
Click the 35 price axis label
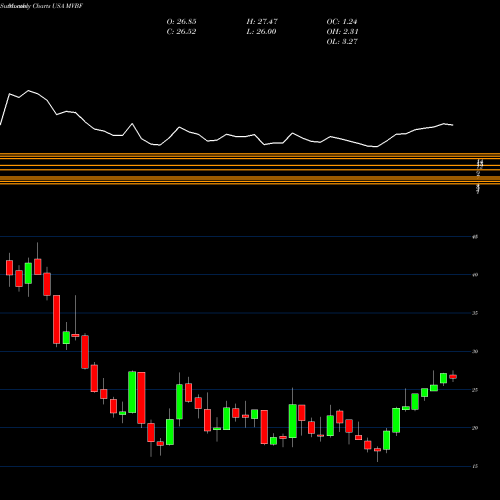pos(475,313)
